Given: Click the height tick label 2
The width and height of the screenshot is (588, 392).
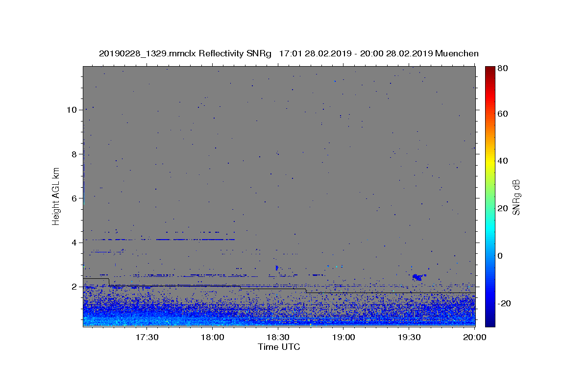Looking at the screenshot, I should coord(74,286).
